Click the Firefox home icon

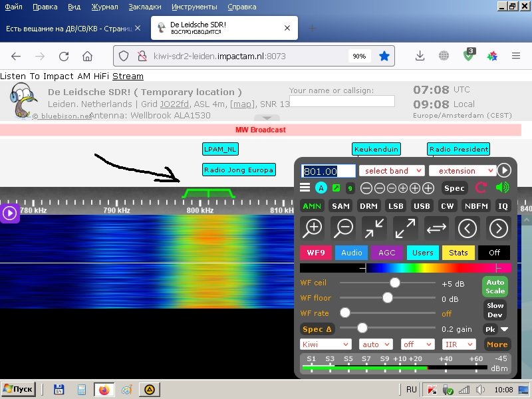pyautogui.click(x=87, y=56)
